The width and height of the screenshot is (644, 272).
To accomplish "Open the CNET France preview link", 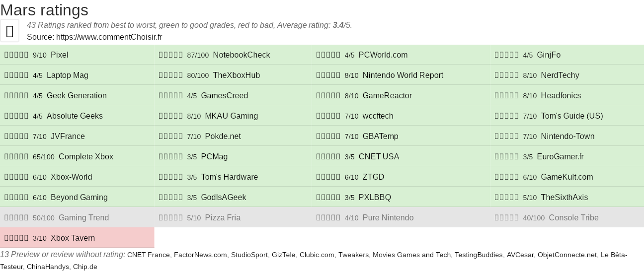I will [149, 255].
